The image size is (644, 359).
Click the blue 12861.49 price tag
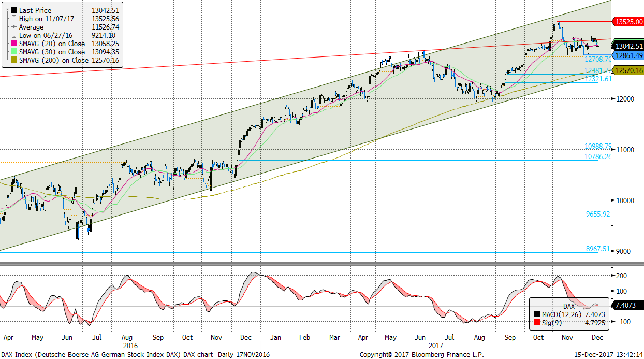tap(628, 55)
